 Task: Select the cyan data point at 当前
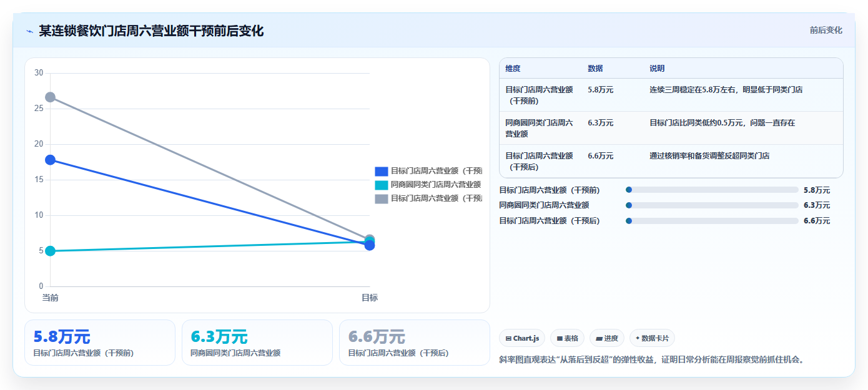pyautogui.click(x=50, y=251)
